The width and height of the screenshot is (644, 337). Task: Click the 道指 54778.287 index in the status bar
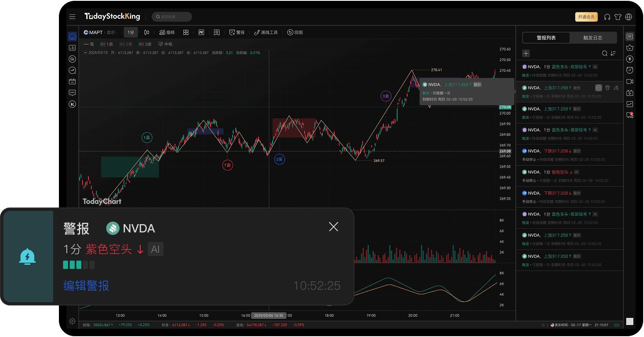coord(251,325)
